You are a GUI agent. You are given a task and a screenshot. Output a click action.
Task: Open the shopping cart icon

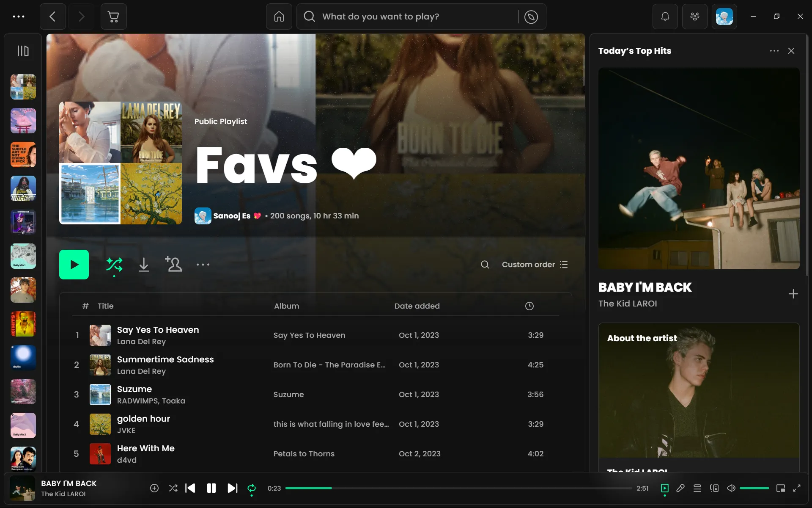pyautogui.click(x=113, y=17)
